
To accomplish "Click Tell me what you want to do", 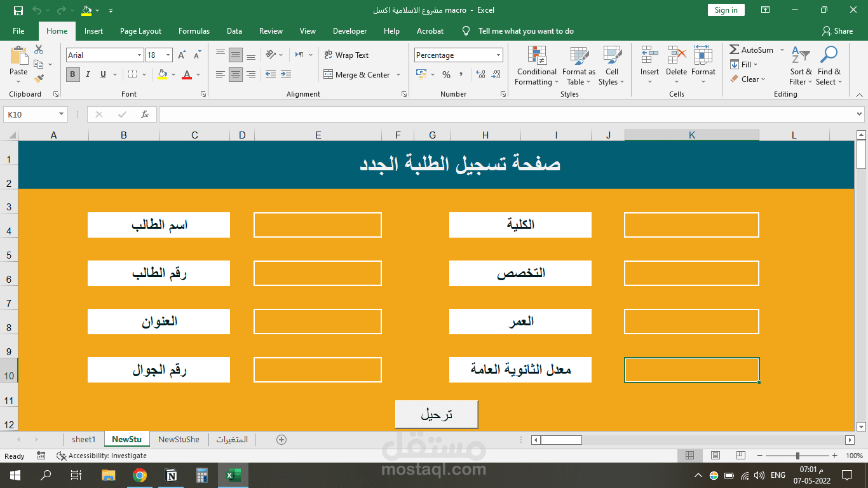I will [x=526, y=31].
